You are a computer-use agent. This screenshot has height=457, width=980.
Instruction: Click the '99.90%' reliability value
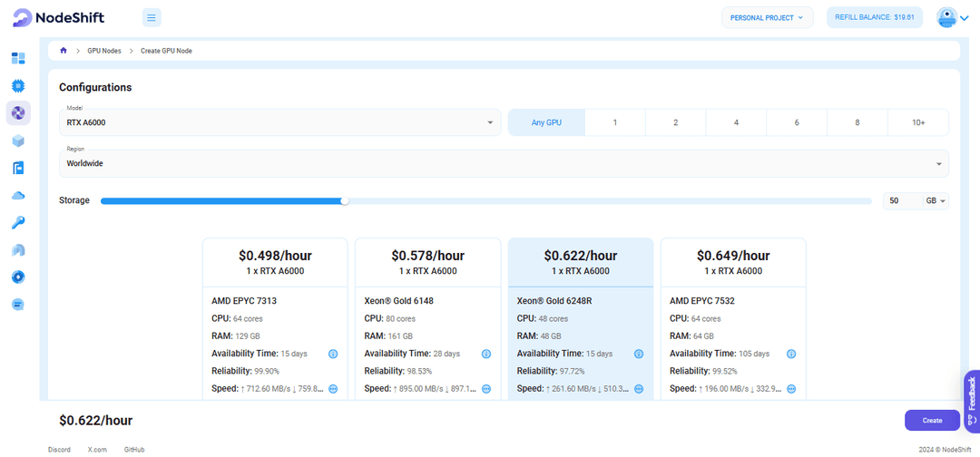(267, 371)
